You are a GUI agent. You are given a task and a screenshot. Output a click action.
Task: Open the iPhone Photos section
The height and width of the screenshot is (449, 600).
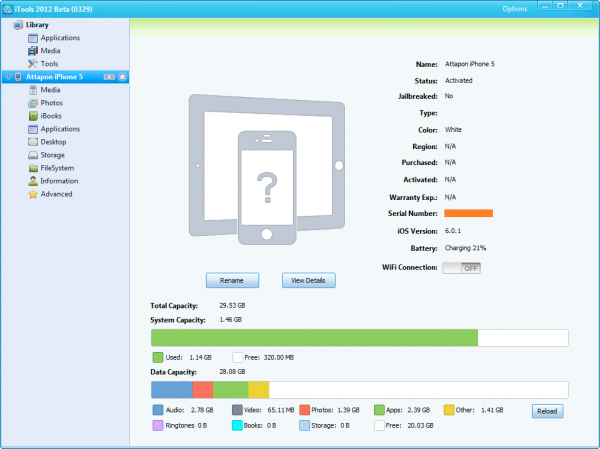coord(51,102)
